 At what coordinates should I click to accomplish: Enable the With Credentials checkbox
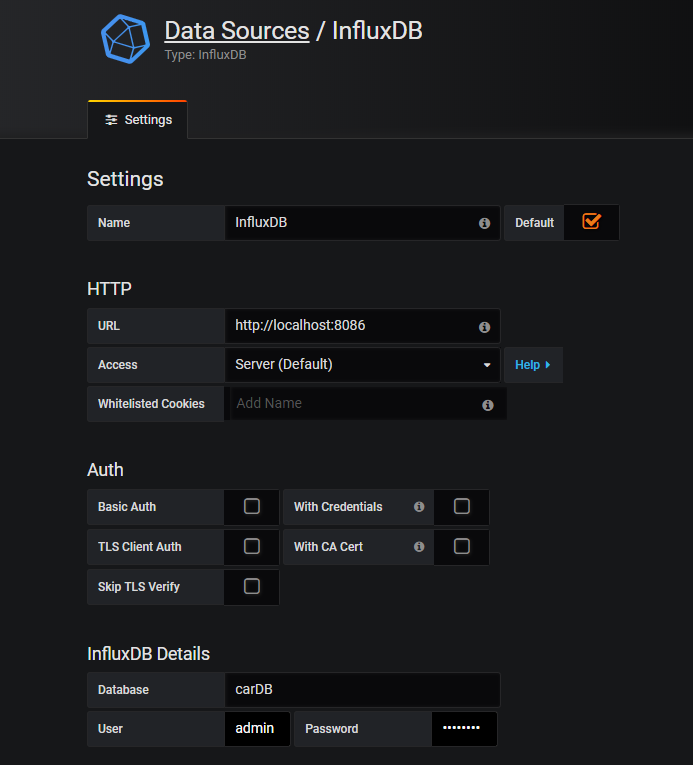462,506
